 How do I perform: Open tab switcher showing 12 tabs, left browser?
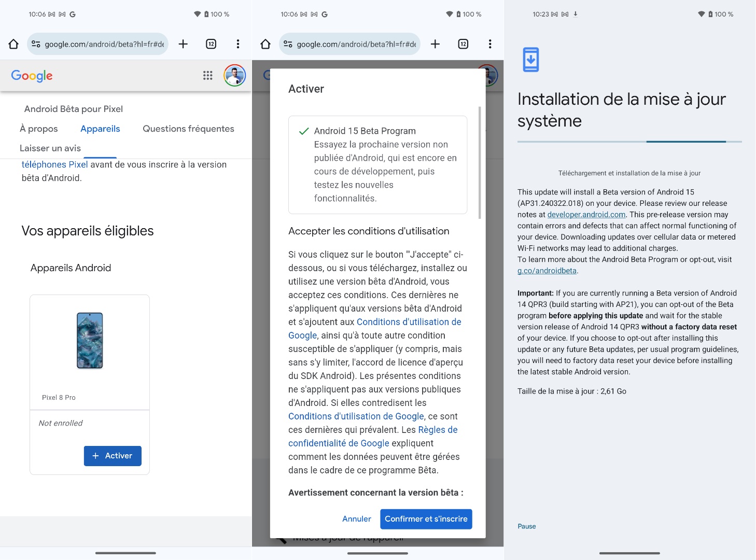tap(211, 44)
